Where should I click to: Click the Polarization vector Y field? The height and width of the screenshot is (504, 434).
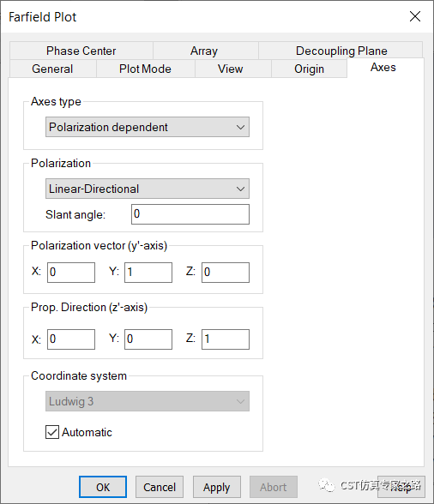(x=148, y=273)
